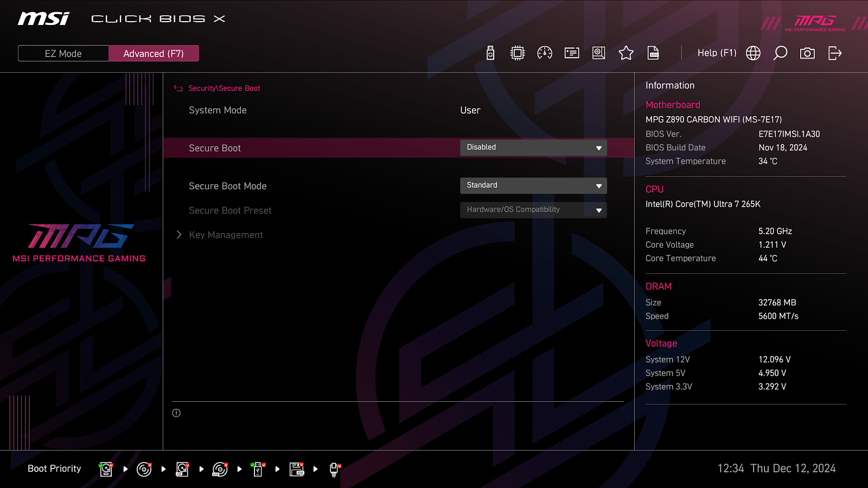Select the Key Management entry

click(x=226, y=235)
